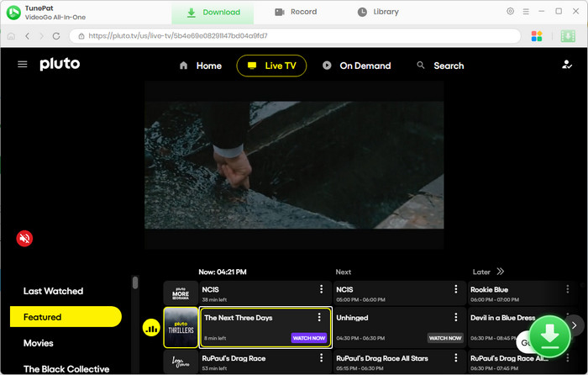Select the Movies category
588x375 pixels.
39,343
